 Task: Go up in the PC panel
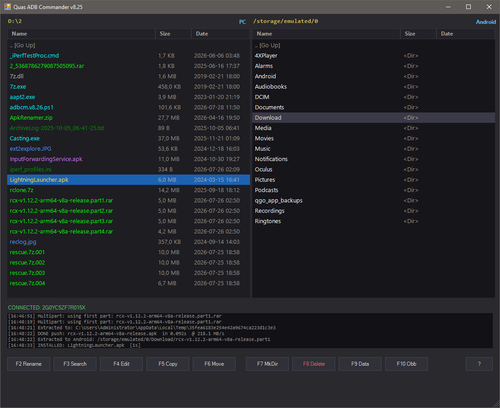(128, 45)
